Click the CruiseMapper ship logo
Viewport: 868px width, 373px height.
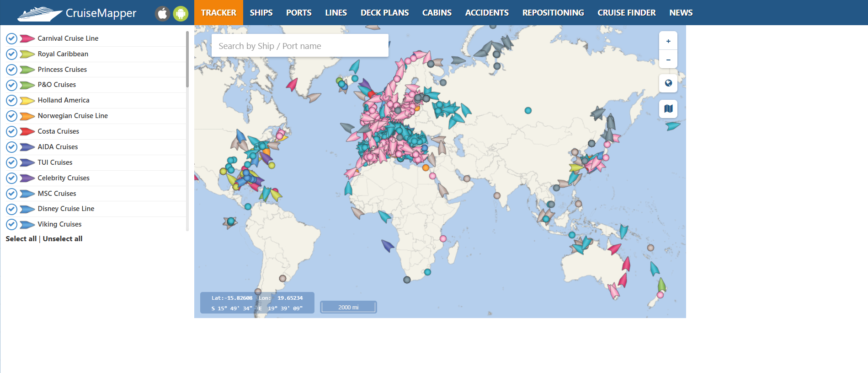pyautogui.click(x=39, y=13)
